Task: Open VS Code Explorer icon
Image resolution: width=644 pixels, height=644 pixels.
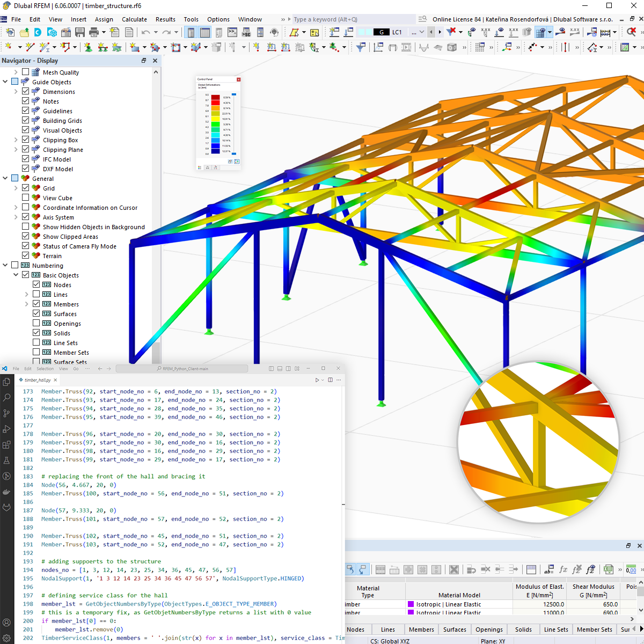Action: (6, 382)
